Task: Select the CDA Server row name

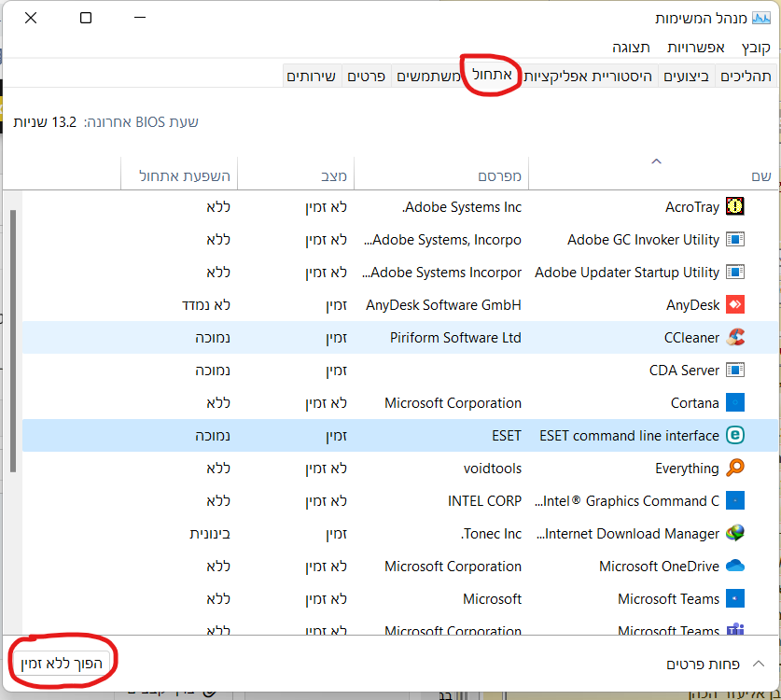Action: 684,371
